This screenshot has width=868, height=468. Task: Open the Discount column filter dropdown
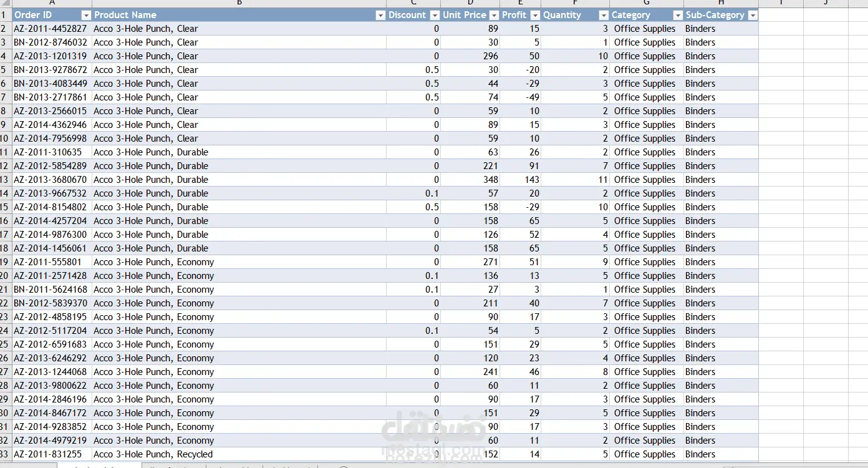click(434, 15)
